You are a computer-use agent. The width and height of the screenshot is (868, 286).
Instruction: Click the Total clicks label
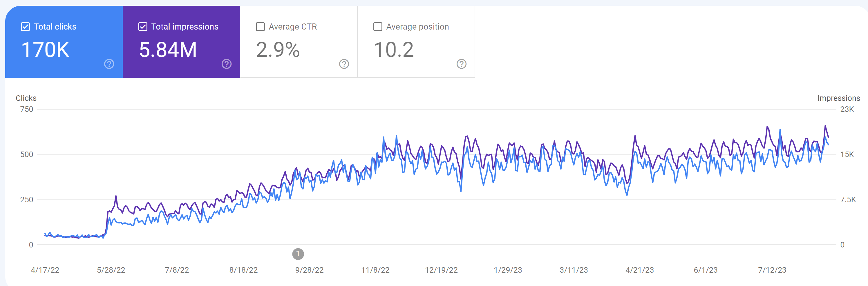[x=55, y=27]
